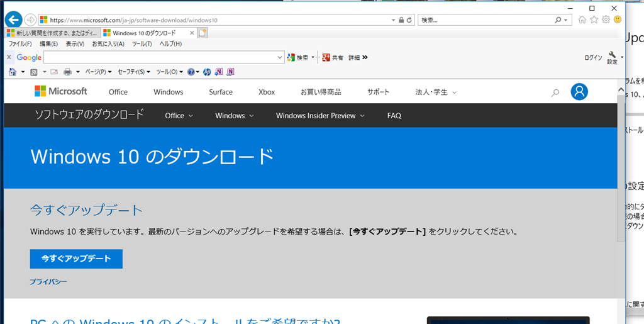
Task: Open the 表示(V) menu
Action: coord(75,44)
